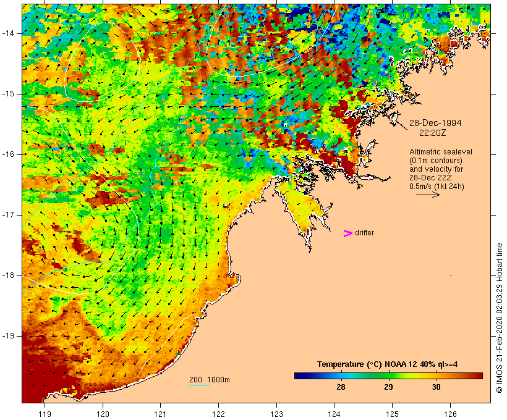Click the time text 22:20Z
Screen dimensions: 507x420
433,133
